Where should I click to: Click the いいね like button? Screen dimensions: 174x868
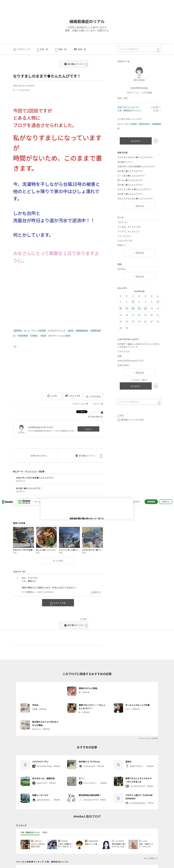(x=52, y=396)
